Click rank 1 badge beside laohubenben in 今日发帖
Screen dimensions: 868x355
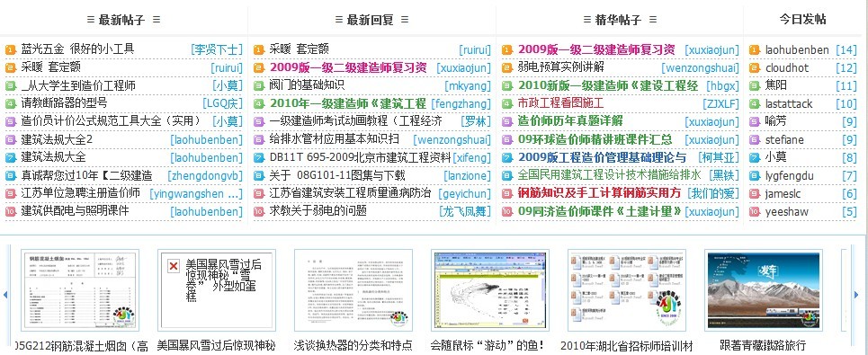(x=754, y=49)
